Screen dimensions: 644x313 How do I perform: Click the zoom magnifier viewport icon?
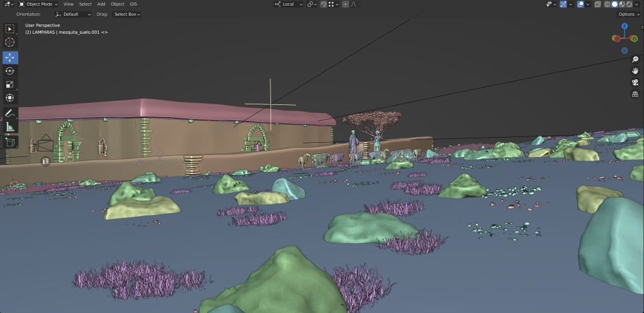pos(635,59)
